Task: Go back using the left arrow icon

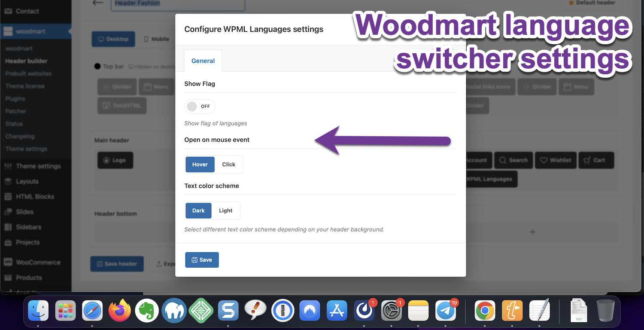Action: click(x=98, y=3)
